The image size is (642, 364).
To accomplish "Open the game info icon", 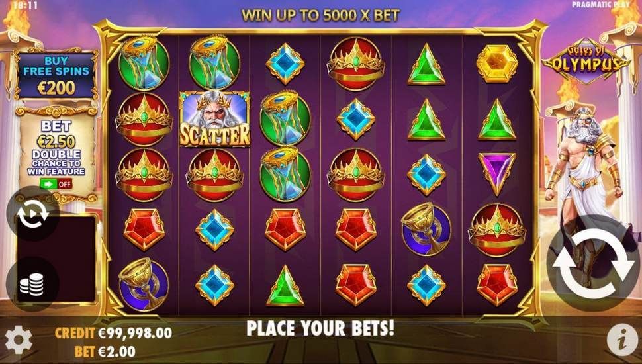I will (622, 340).
